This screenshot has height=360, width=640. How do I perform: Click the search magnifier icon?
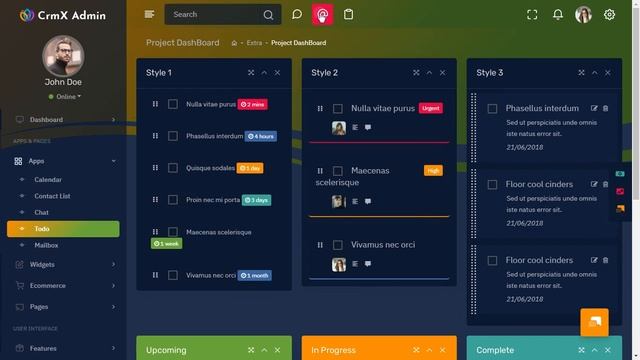pyautogui.click(x=268, y=15)
